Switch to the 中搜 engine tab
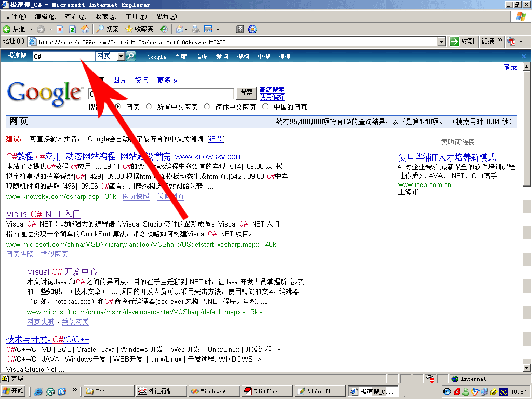This screenshot has height=399, width=532. [263, 56]
